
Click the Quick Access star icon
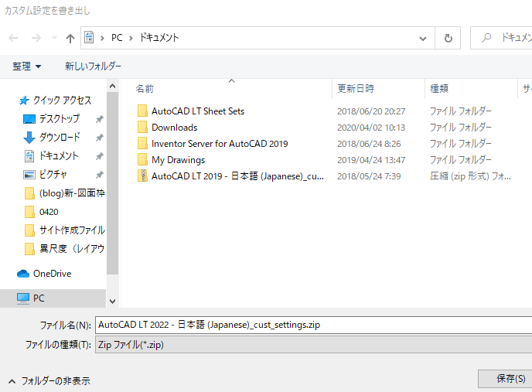pos(24,100)
